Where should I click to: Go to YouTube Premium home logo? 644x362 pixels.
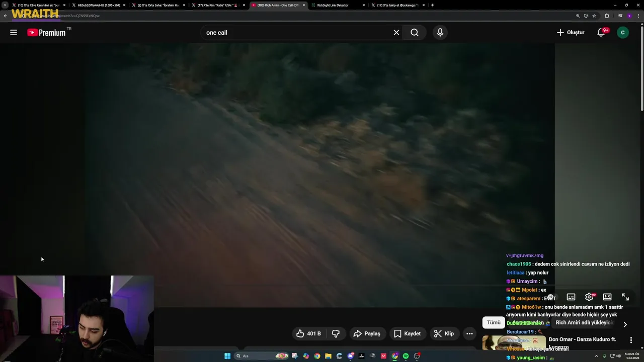coord(46,33)
